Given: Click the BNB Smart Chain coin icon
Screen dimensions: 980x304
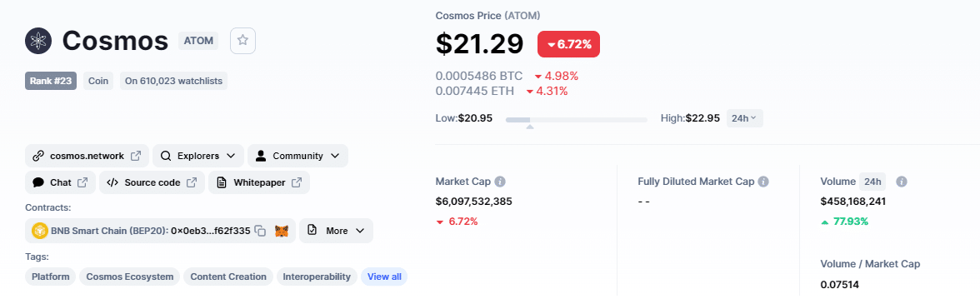Looking at the screenshot, I should coord(40,231).
